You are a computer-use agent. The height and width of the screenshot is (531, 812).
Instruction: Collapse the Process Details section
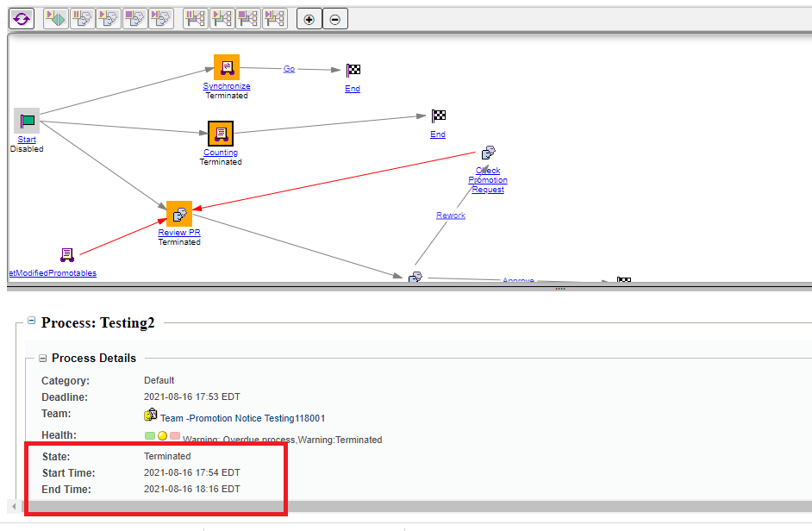pos(42,358)
